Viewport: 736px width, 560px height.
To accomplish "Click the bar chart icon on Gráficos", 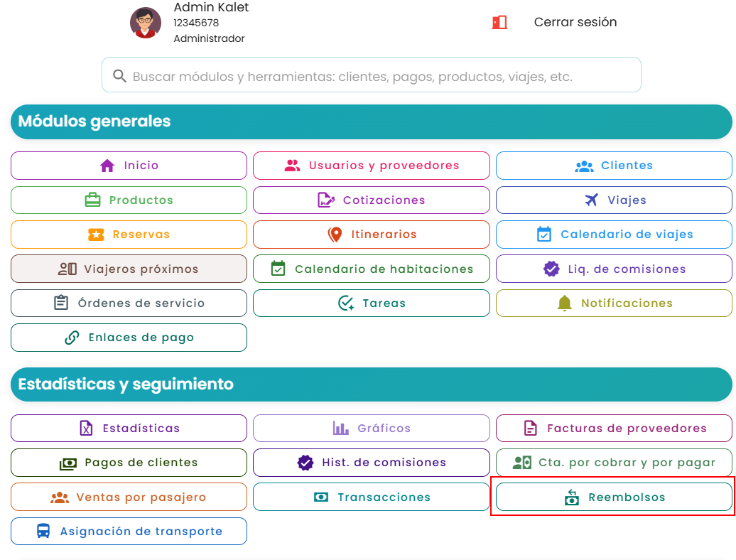I will 341,428.
